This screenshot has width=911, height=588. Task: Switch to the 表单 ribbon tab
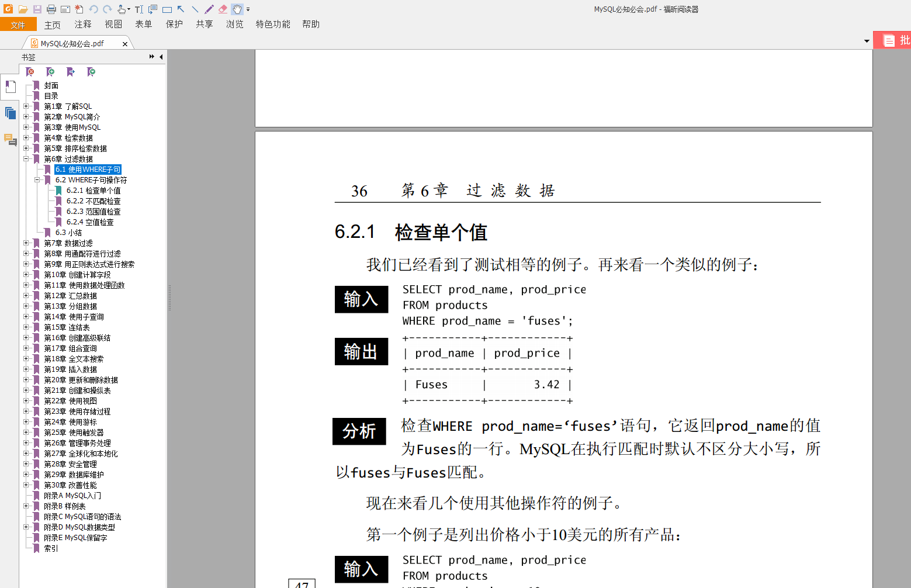(144, 25)
